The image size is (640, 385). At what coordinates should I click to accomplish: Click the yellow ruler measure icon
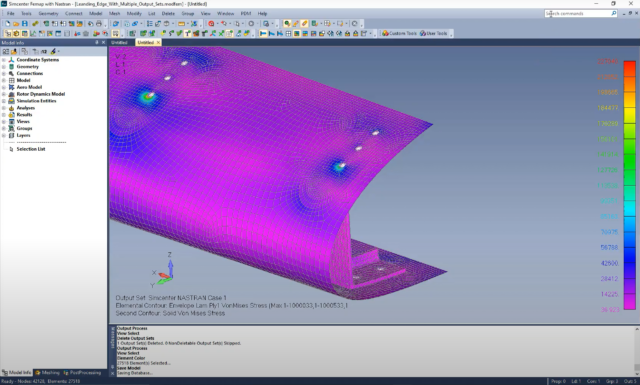pyautogui.click(x=181, y=24)
